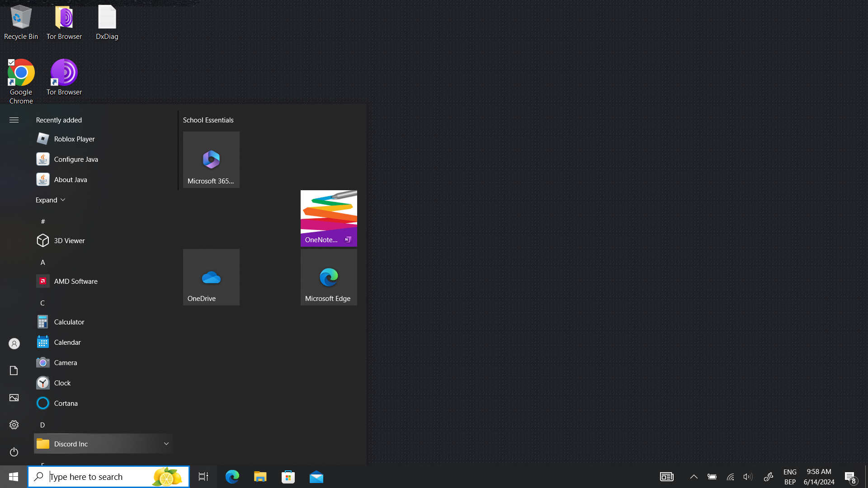Open Settings gear in Start sidebar
The width and height of the screenshot is (868, 488).
click(x=14, y=425)
